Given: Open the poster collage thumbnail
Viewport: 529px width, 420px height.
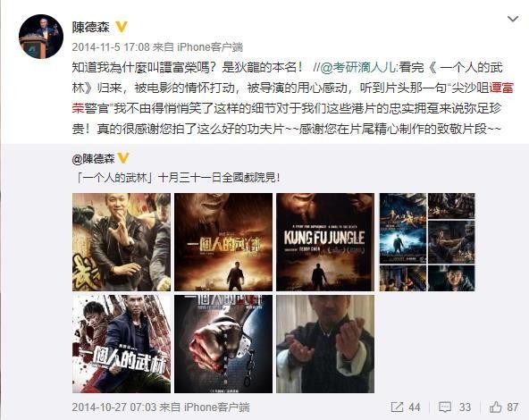Looking at the screenshot, I should 427,242.
